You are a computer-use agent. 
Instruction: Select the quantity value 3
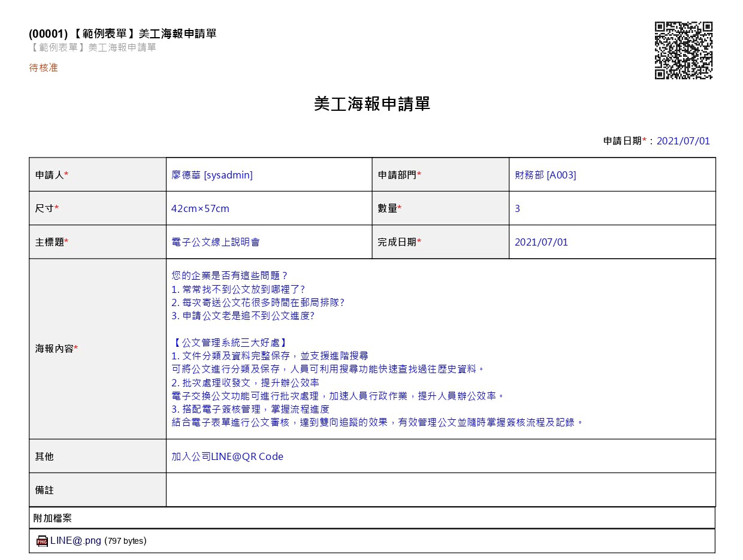coord(517,208)
